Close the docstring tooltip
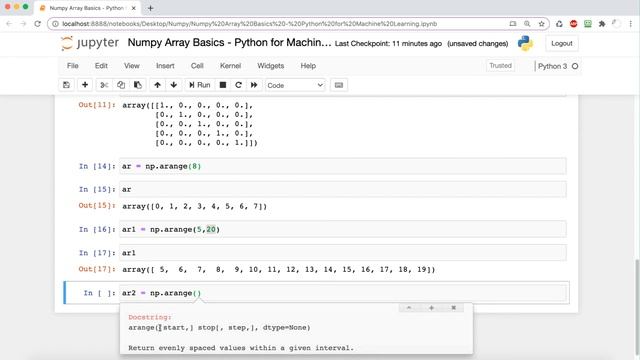The height and width of the screenshot is (360, 640). click(x=453, y=308)
